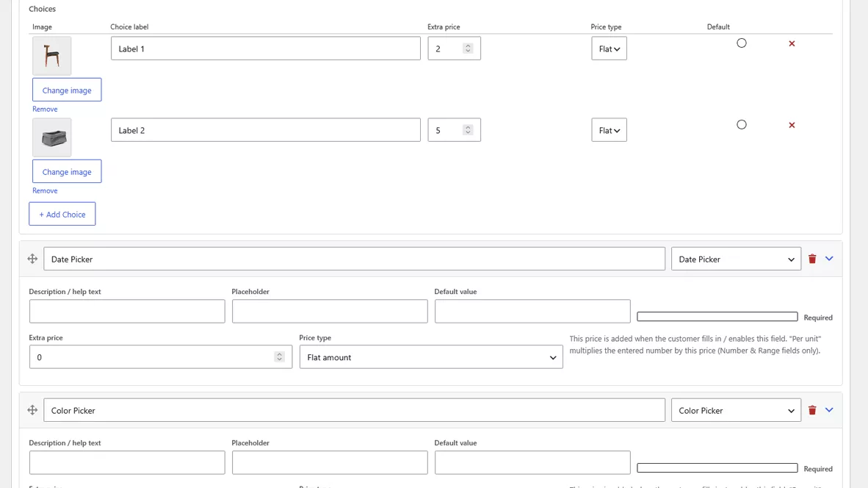Remove the image from Label 2
This screenshot has height=488, width=868.
coord(45,190)
